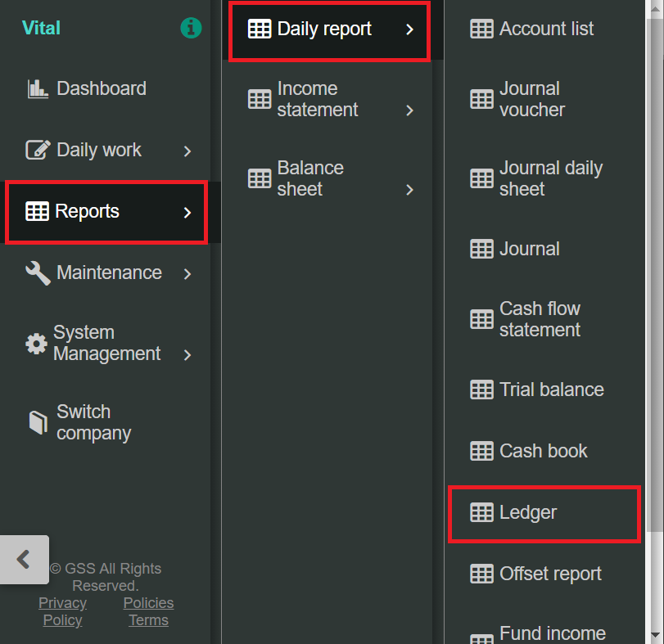The height and width of the screenshot is (644, 664).
Task: Open the Privacy Policy link
Action: pyautogui.click(x=62, y=611)
